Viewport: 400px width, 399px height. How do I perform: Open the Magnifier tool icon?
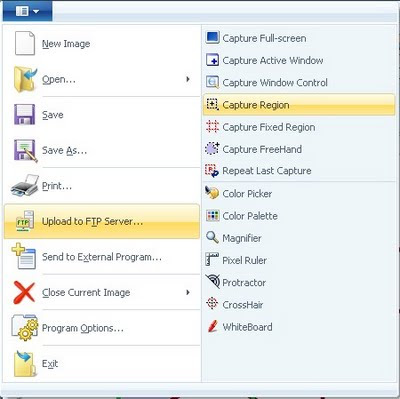pos(212,238)
